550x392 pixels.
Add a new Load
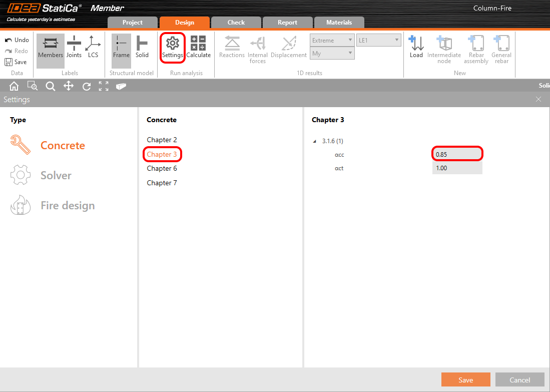[416, 47]
